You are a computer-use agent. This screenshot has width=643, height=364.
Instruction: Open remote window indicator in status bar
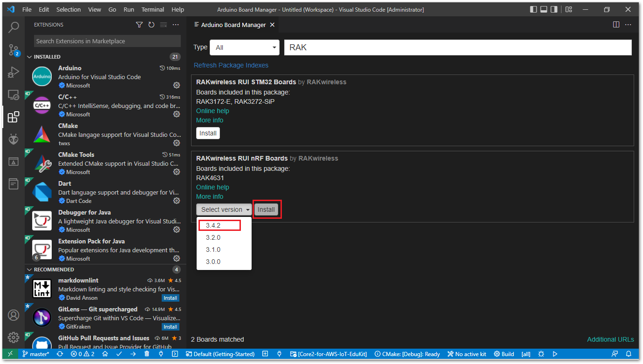point(10,354)
